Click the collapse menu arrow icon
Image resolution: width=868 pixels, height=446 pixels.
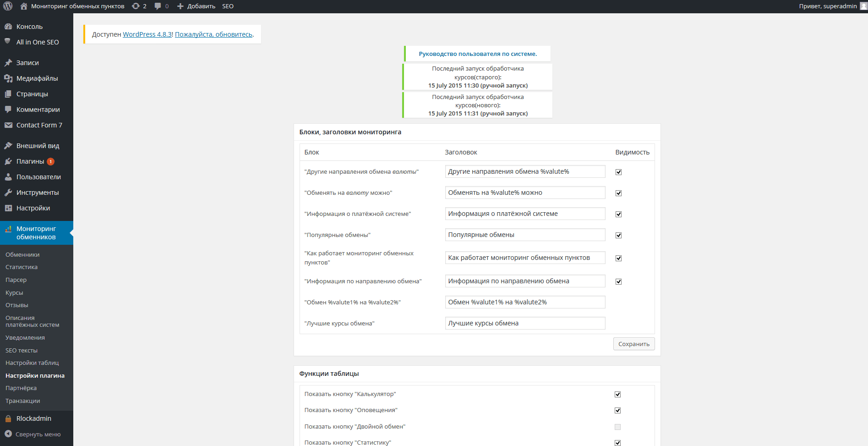point(8,434)
